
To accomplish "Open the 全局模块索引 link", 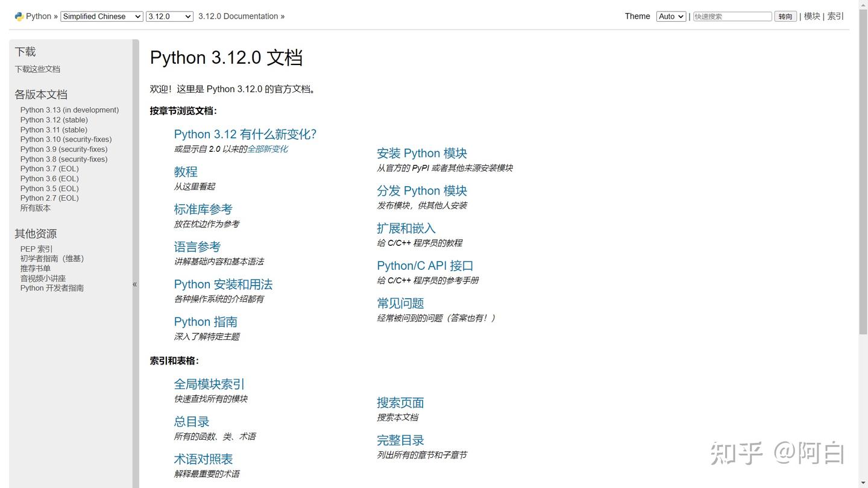I will [x=209, y=384].
